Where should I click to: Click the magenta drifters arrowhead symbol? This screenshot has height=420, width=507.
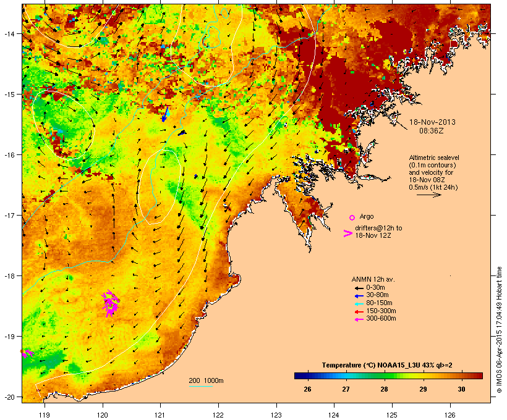[348, 233]
